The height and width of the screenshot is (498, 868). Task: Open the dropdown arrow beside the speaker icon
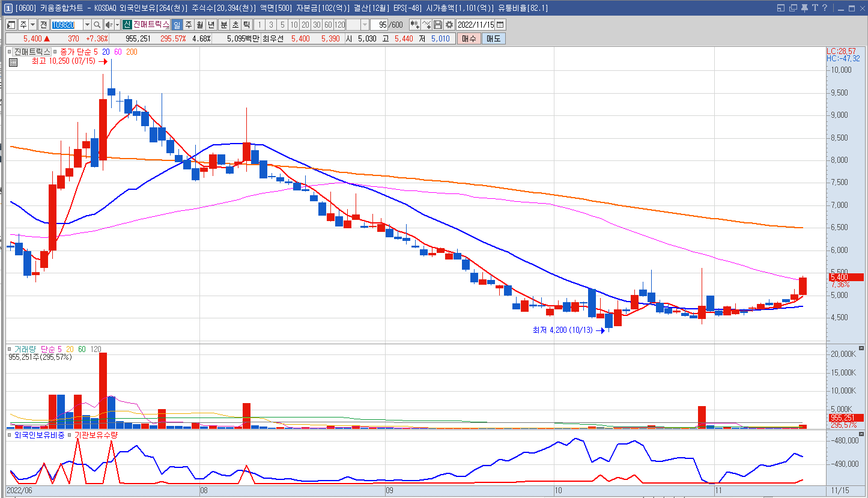[x=117, y=25]
